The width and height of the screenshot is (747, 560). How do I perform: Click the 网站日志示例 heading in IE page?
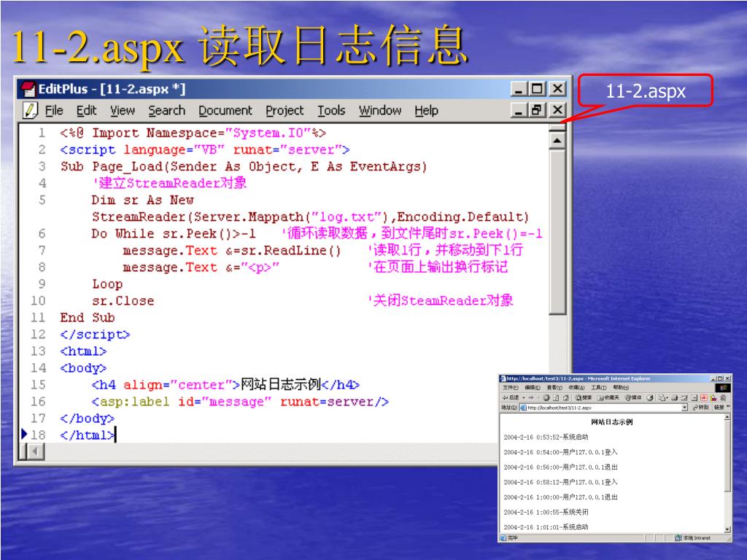click(x=612, y=422)
